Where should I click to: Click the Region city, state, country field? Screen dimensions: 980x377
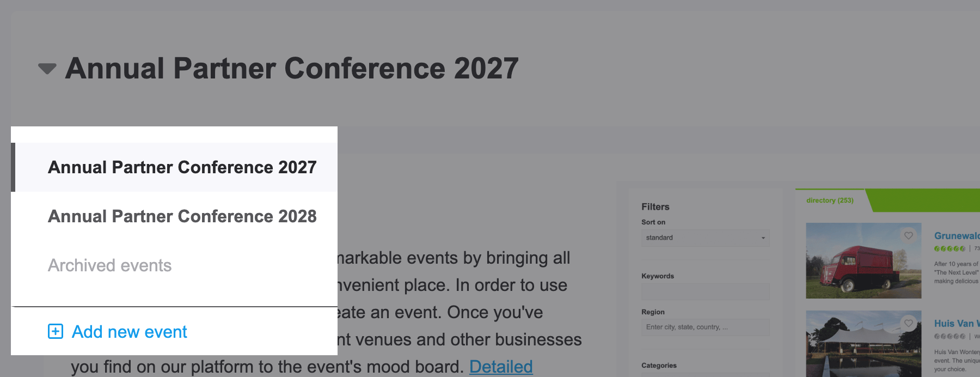(706, 327)
